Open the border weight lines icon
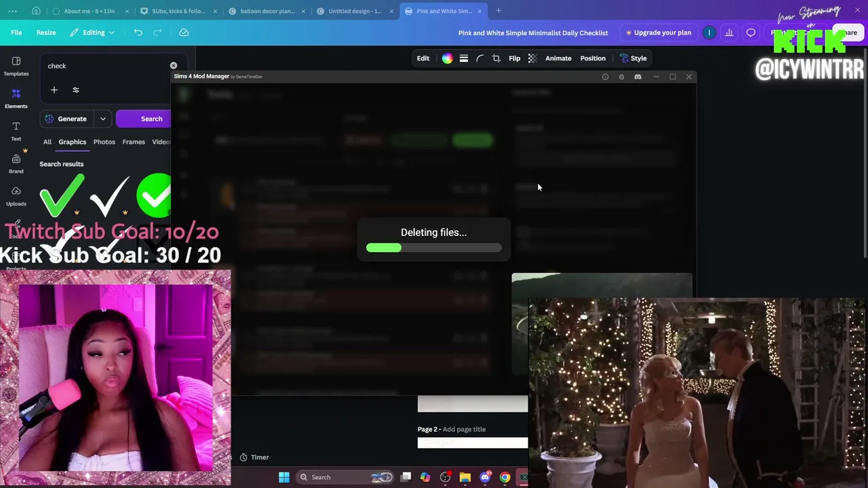The width and height of the screenshot is (868, 488). (x=464, y=58)
